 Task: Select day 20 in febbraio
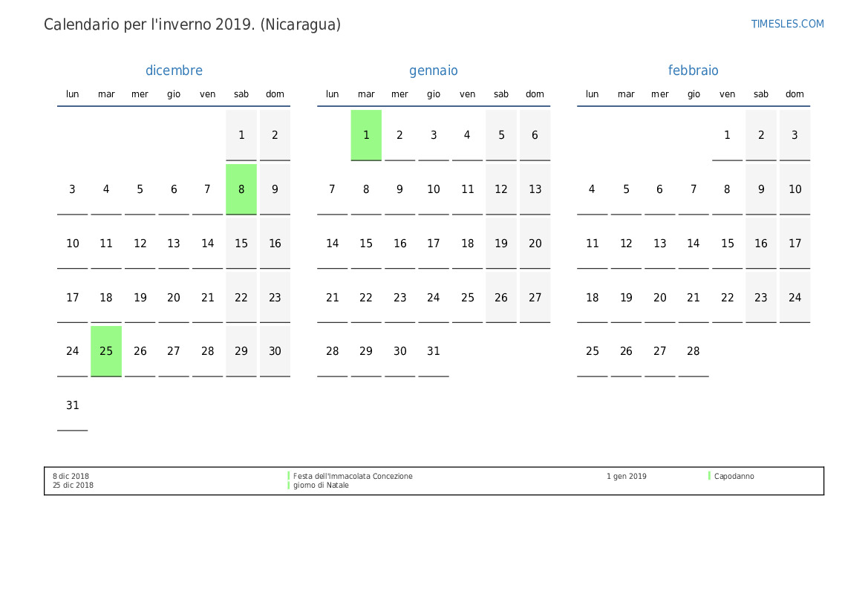(x=660, y=297)
